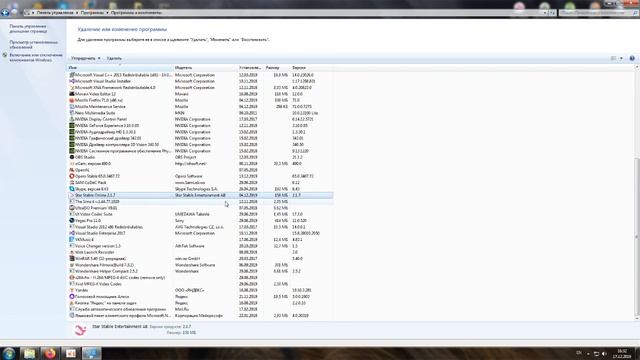Select the Voice Changer version 1.3 entry
The width and height of the screenshot is (640, 360).
pos(200,246)
